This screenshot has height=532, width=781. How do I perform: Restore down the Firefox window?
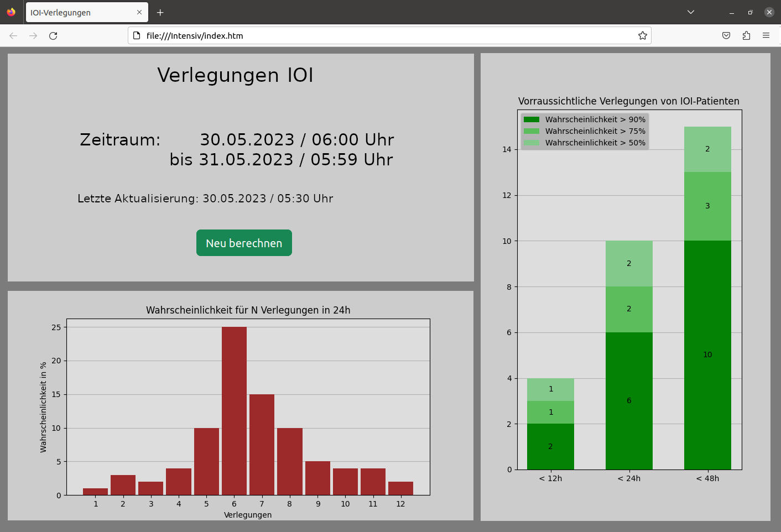click(x=750, y=12)
